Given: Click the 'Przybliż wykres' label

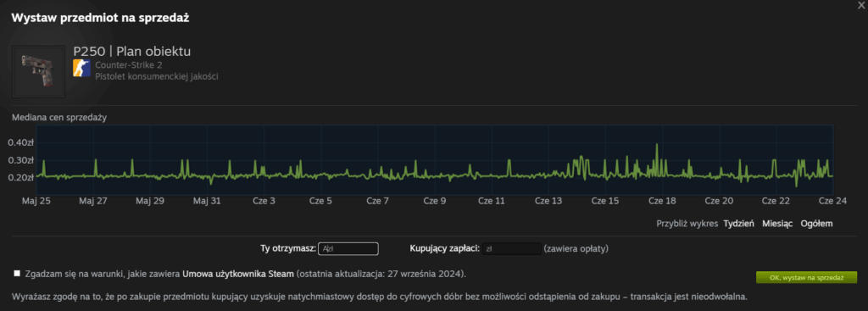Looking at the screenshot, I should [687, 224].
